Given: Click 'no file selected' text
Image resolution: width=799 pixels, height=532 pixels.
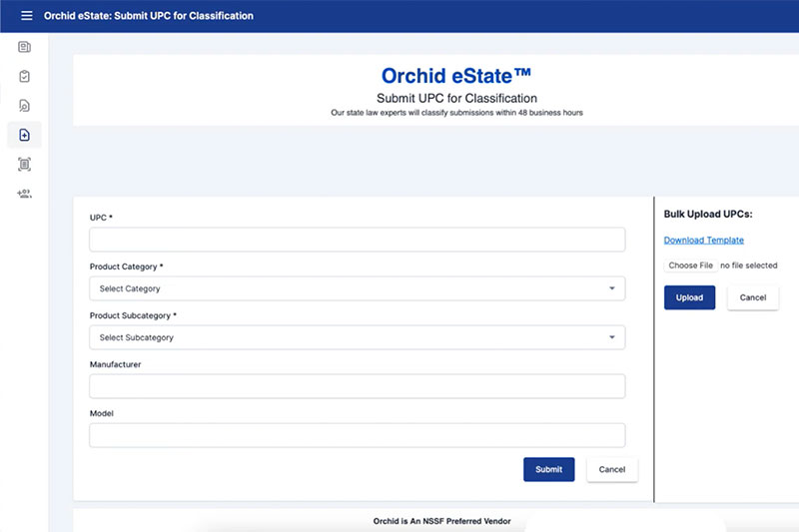Looking at the screenshot, I should tap(748, 266).
